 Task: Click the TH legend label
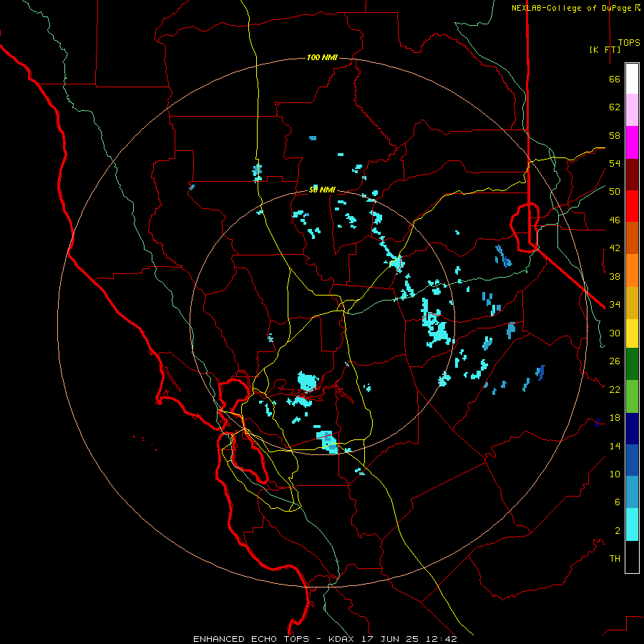(x=615, y=559)
